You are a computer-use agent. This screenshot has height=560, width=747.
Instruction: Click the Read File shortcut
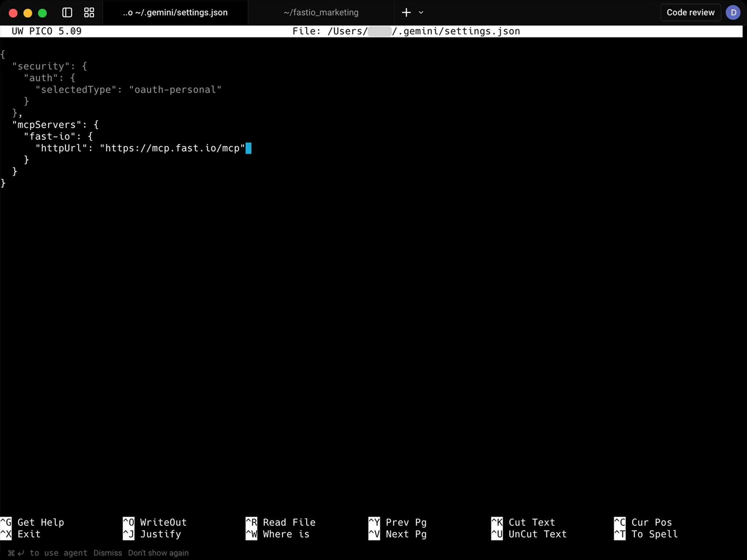point(289,522)
